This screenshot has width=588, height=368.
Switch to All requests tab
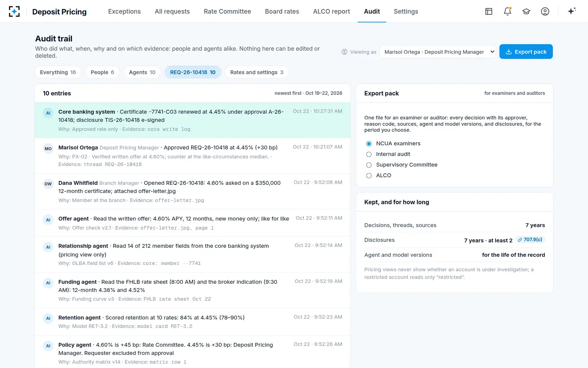(x=172, y=11)
